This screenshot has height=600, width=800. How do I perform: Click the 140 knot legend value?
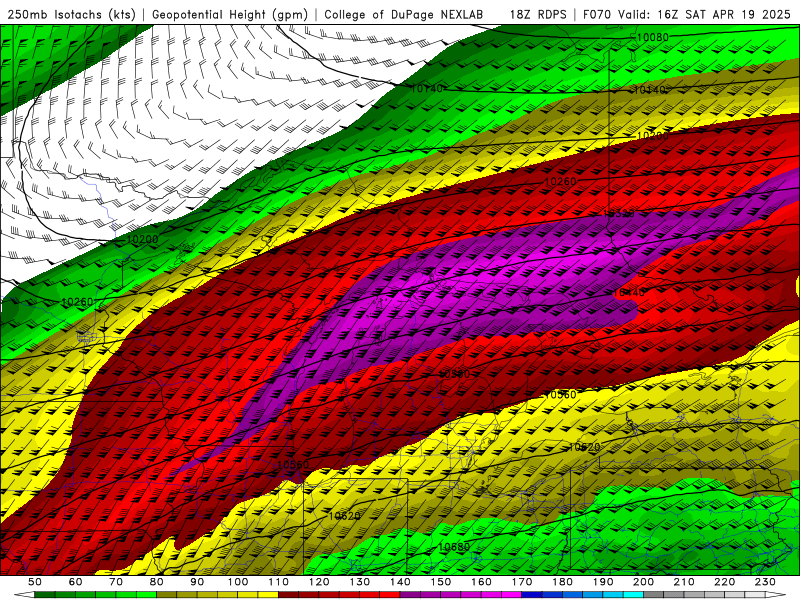point(400,582)
